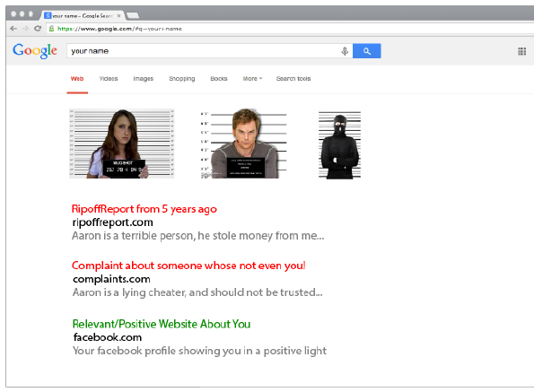
Task: Switch to the Images tab
Action: pyautogui.click(x=143, y=79)
